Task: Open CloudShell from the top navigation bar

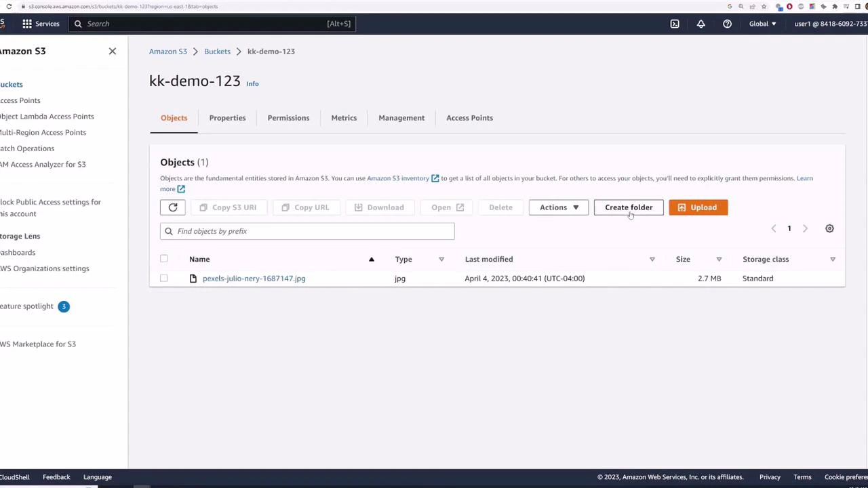Action: pyautogui.click(x=675, y=24)
